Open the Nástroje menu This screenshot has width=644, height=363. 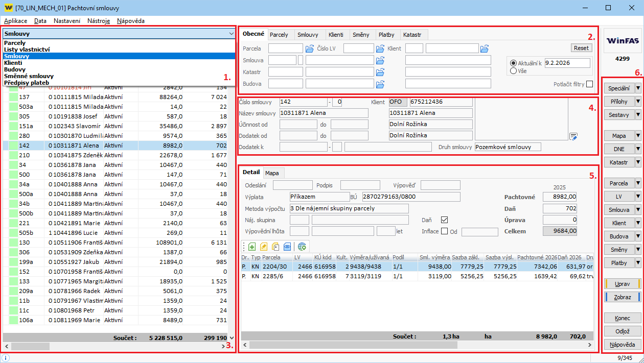coord(99,21)
